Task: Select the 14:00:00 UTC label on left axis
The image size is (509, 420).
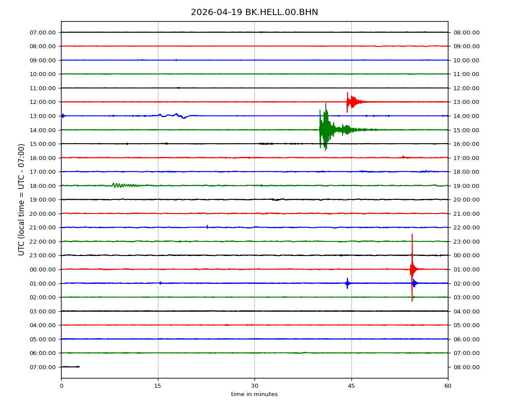Action: [x=43, y=130]
